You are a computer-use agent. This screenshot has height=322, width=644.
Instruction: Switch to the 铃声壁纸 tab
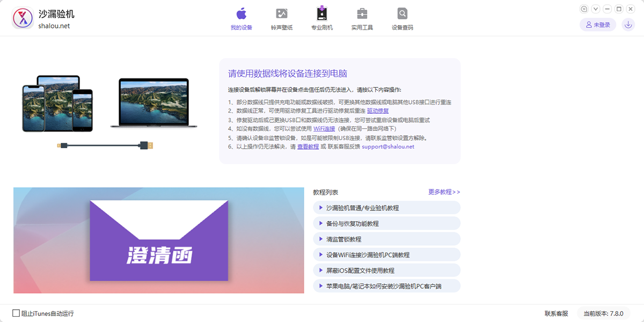[x=282, y=19]
